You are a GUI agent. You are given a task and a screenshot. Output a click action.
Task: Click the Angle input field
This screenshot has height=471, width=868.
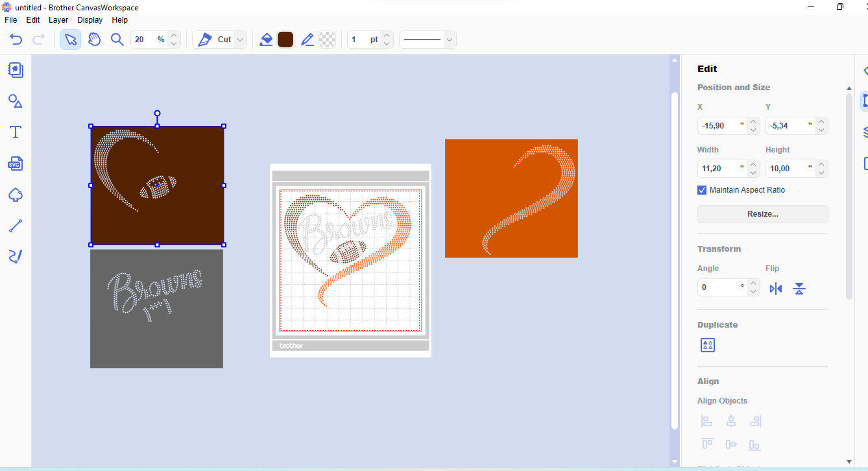[722, 287]
